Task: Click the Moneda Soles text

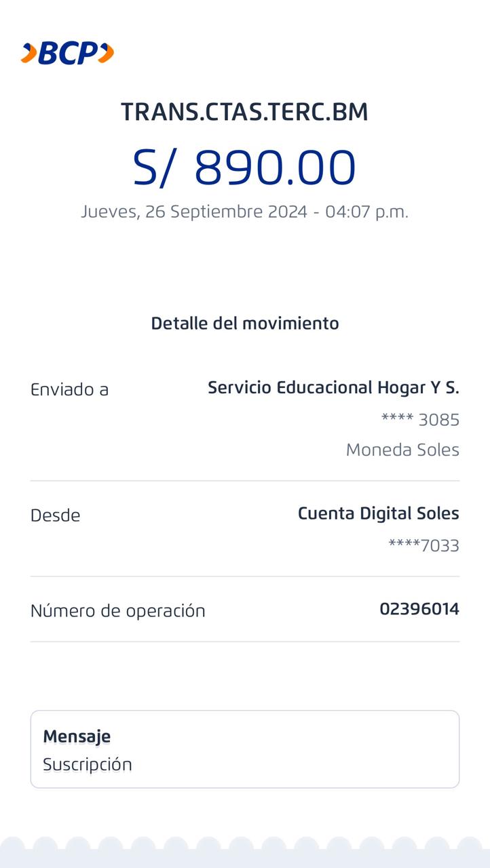Action: point(402,450)
